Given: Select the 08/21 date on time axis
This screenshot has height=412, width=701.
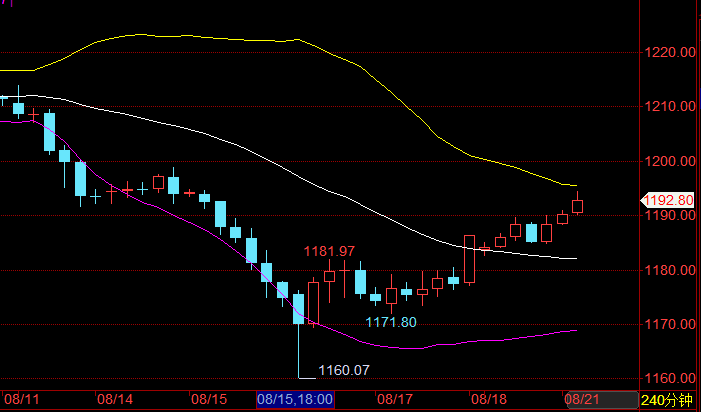Looking at the screenshot, I should pyautogui.click(x=584, y=400).
